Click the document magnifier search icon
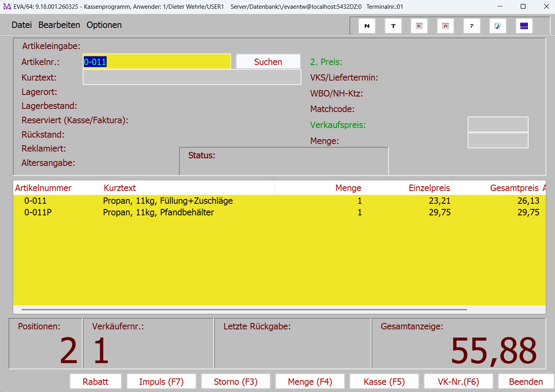The width and height of the screenshot is (555, 392). [x=498, y=26]
